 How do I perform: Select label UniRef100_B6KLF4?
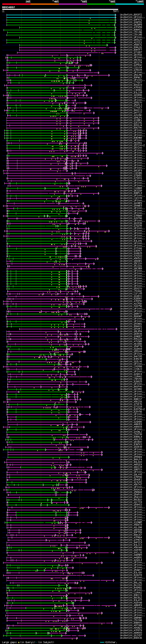[x=131, y=459]
